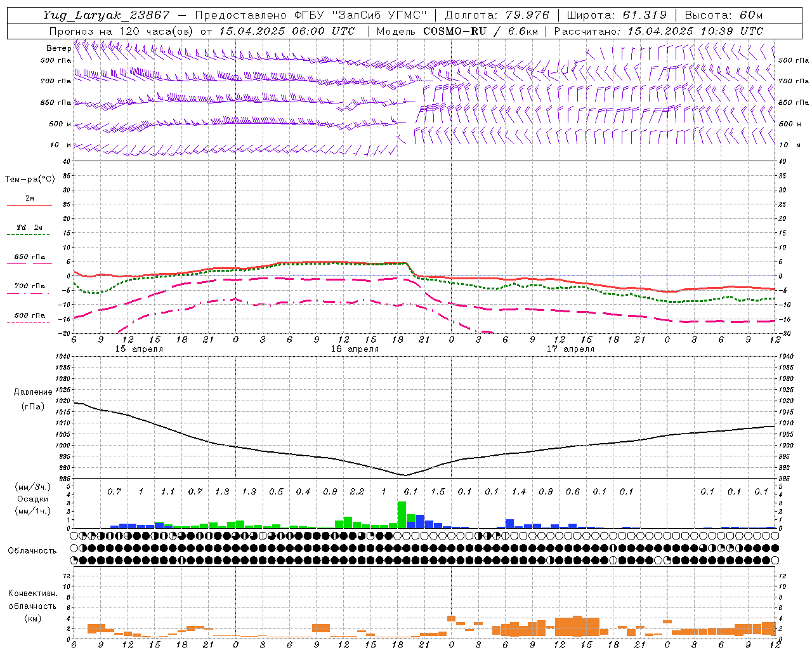Viewport: 812px width, 650px height.
Task: Click the Ветер panel label
Action: click(x=58, y=48)
